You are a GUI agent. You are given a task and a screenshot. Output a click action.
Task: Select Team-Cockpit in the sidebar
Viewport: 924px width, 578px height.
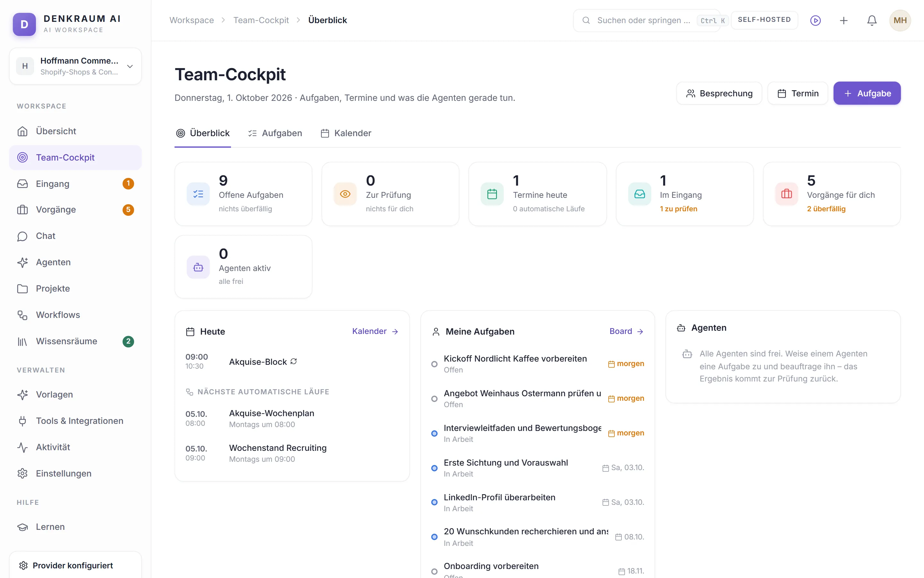click(75, 157)
